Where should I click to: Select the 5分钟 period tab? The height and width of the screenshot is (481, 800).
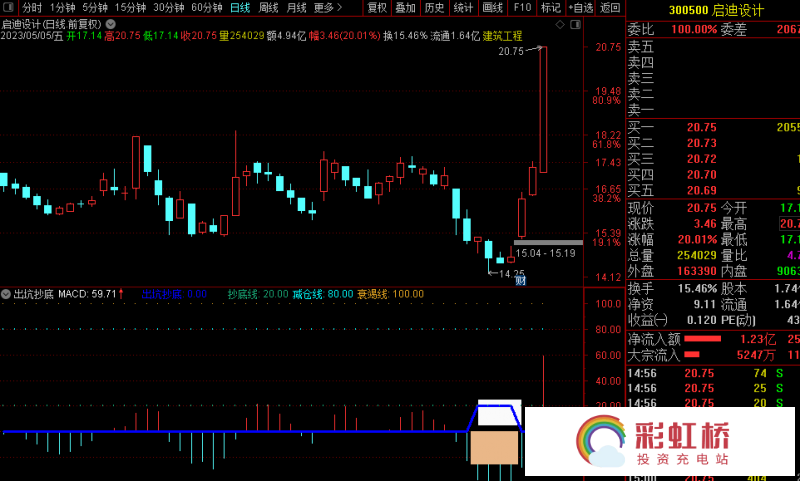pyautogui.click(x=95, y=8)
